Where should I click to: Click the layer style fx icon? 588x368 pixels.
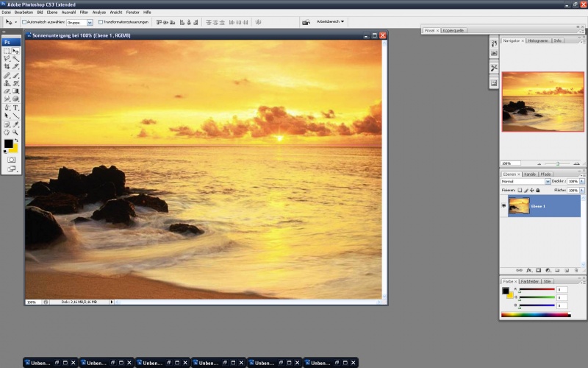(528, 270)
